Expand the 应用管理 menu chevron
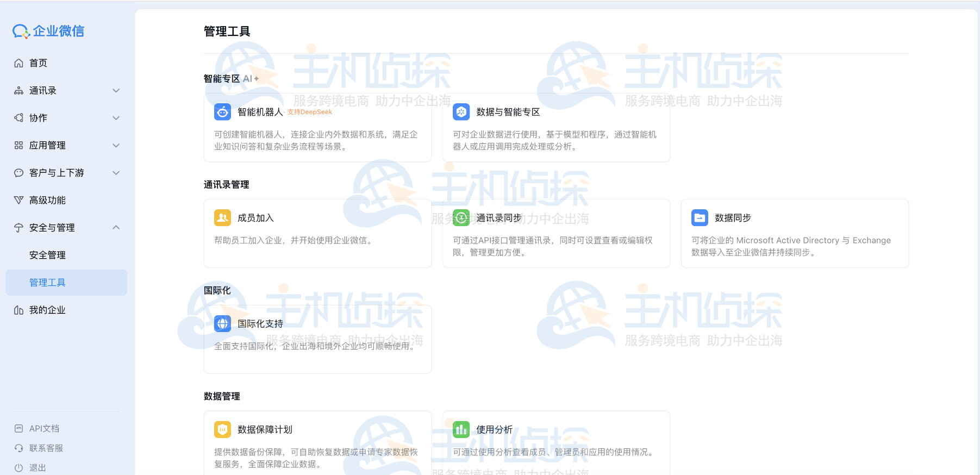 [116, 146]
